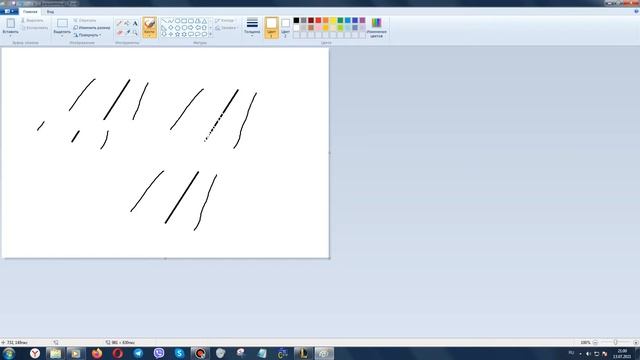Click the Paste (Вставить) clipboard icon
640x360 pixels.
(x=11, y=23)
